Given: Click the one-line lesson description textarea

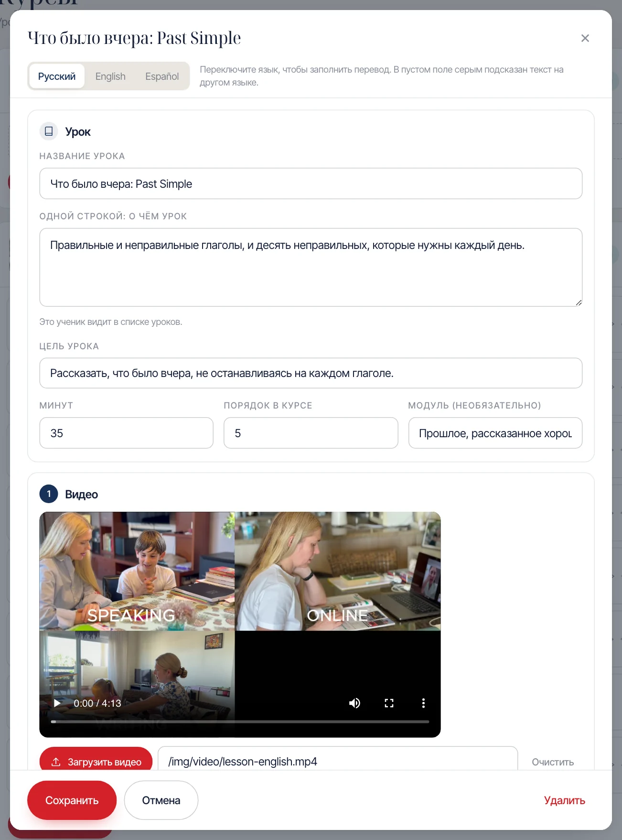Looking at the screenshot, I should pos(311,267).
